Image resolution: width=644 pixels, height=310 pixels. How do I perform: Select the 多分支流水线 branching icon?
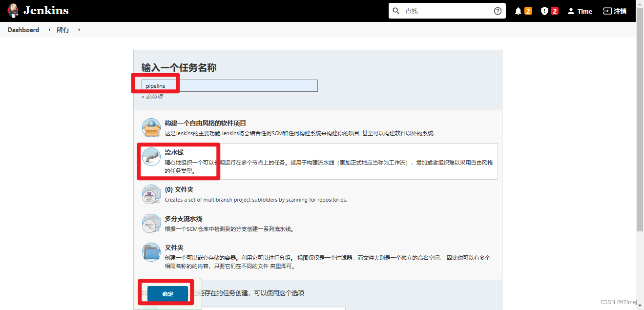click(x=151, y=223)
